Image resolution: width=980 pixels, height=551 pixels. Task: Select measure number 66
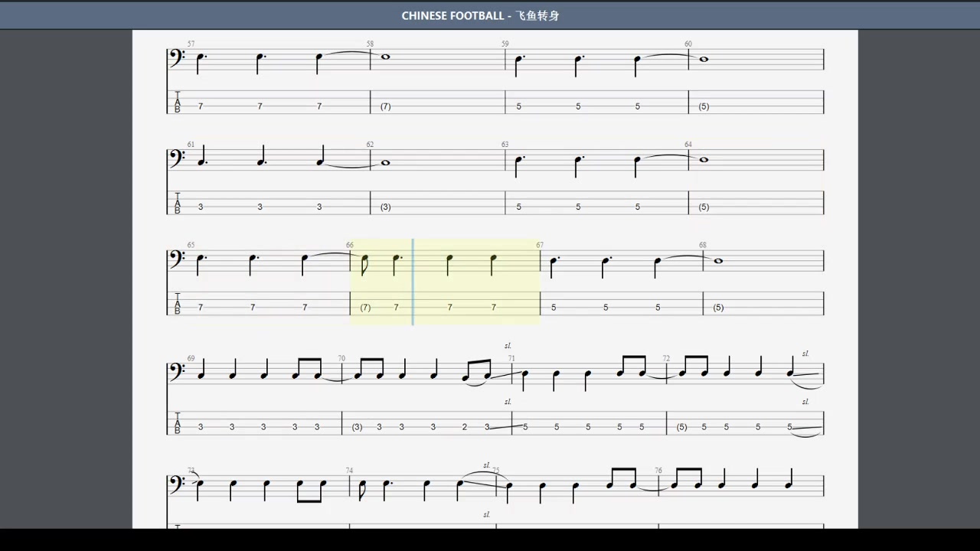click(x=350, y=245)
